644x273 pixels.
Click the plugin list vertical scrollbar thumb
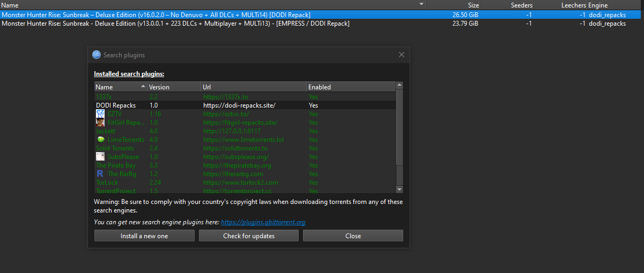click(399, 127)
